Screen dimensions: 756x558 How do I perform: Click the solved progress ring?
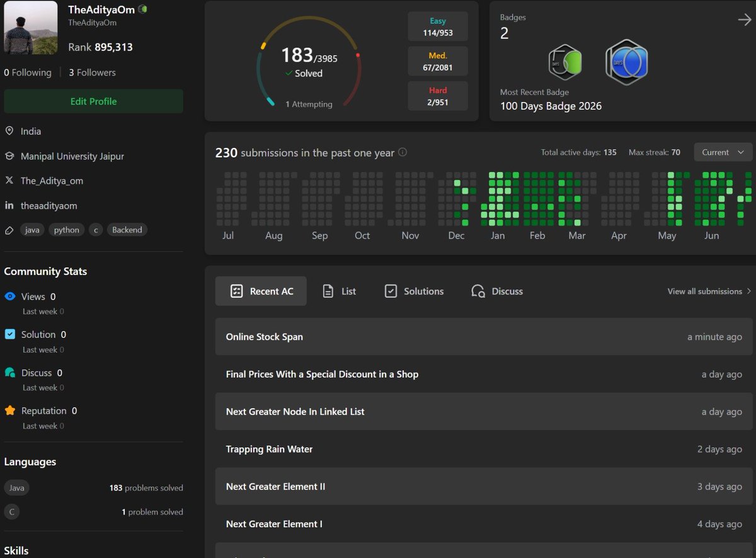tap(309, 63)
